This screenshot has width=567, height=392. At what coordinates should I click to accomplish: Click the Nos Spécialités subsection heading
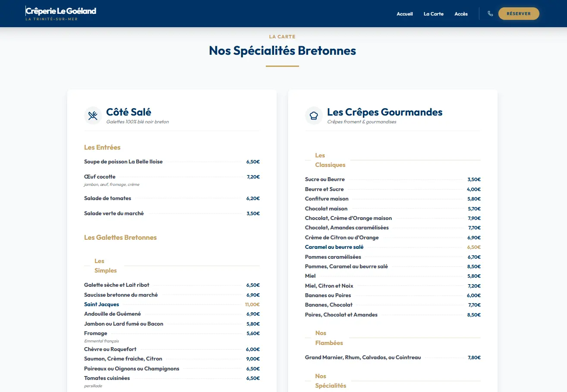[x=331, y=381]
